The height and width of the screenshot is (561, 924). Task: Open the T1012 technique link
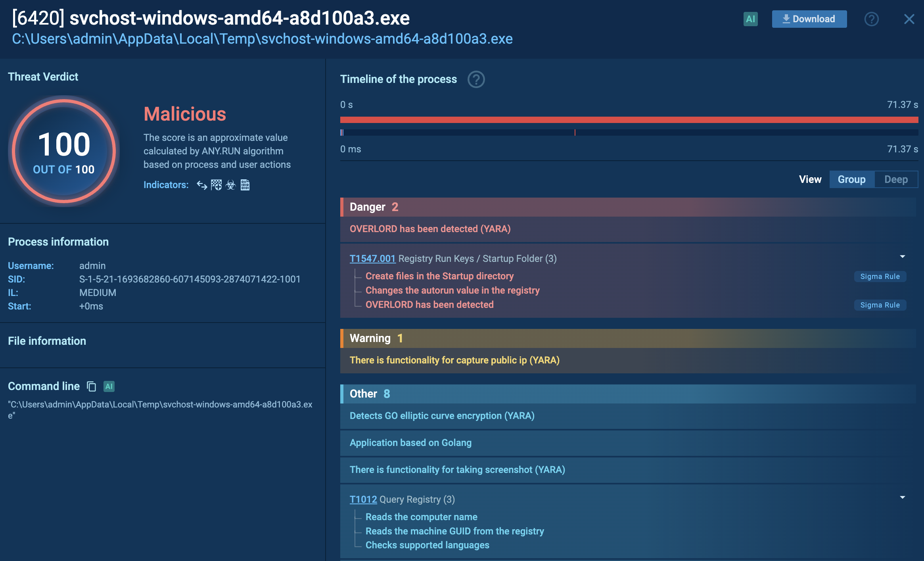click(363, 500)
